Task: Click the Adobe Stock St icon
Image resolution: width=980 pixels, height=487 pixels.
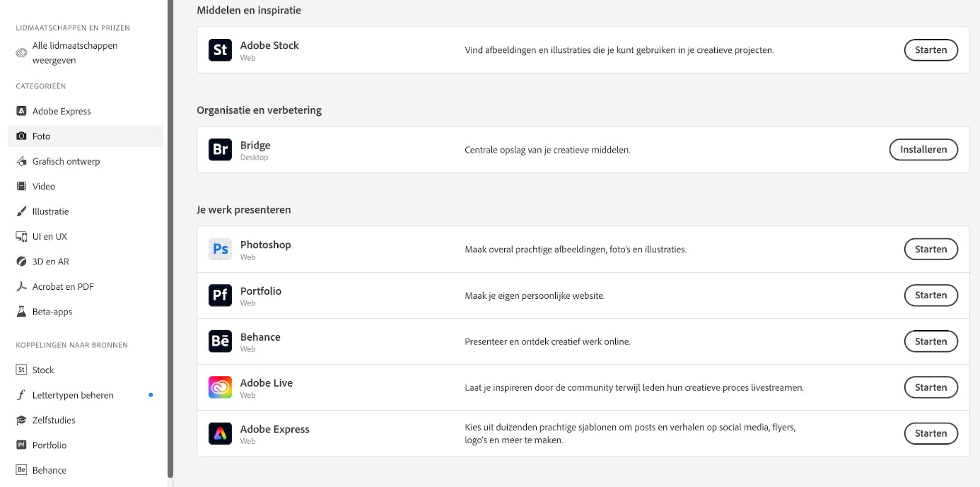Action: (x=220, y=49)
